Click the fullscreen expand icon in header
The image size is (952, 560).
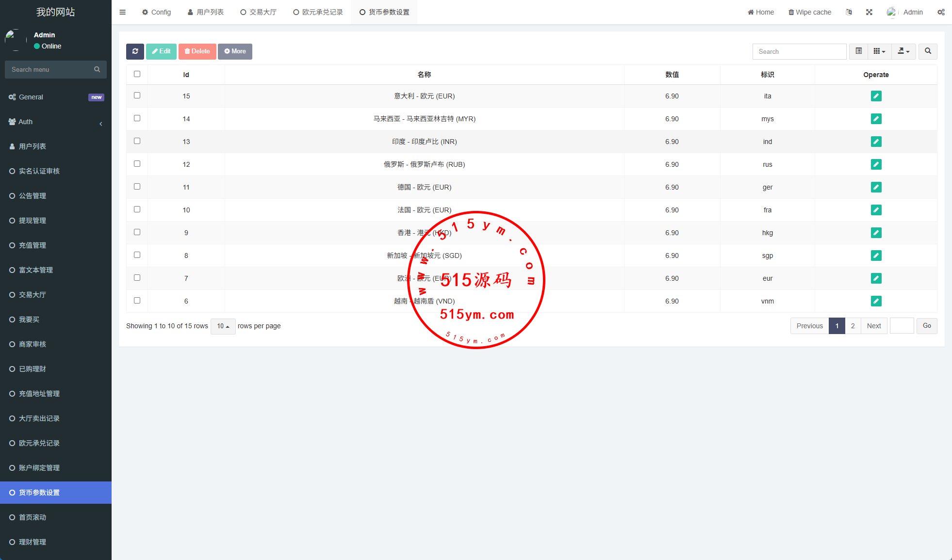(x=869, y=12)
